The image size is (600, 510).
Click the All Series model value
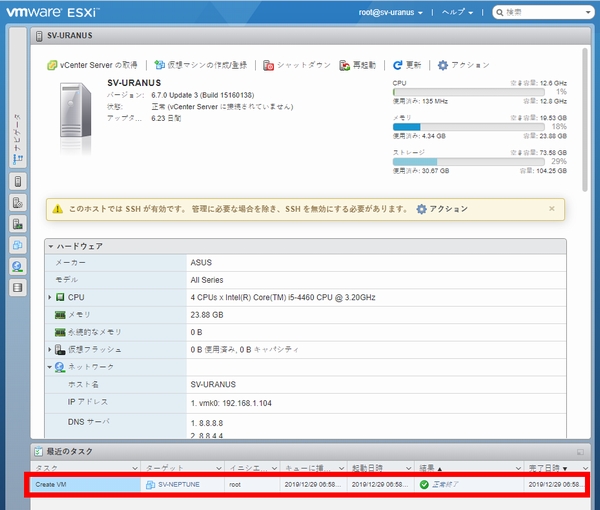207,280
